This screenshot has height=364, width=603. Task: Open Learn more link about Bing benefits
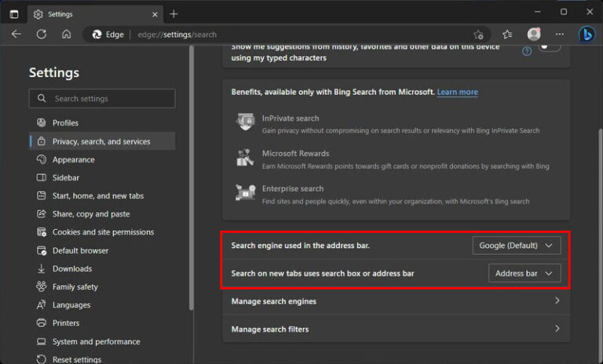[x=457, y=92]
